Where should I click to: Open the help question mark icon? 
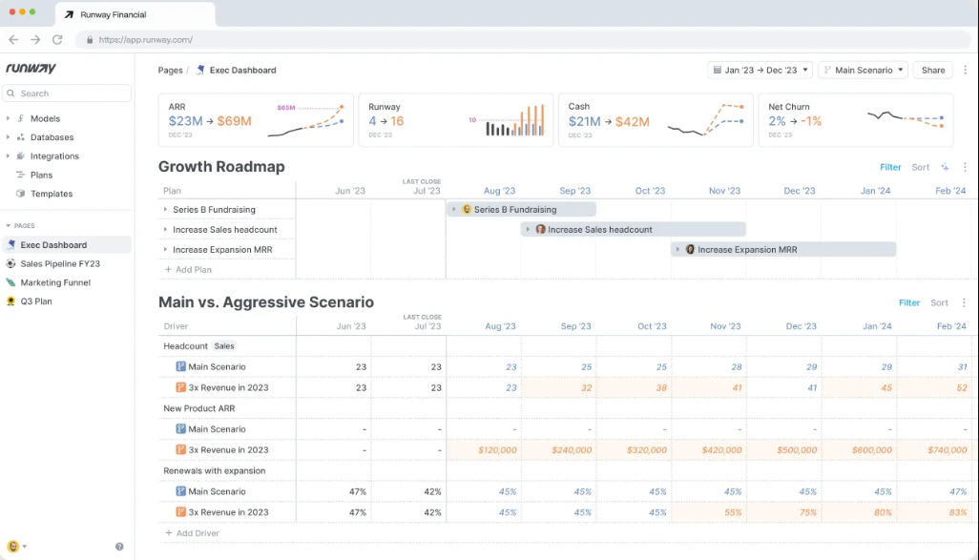coord(119,547)
